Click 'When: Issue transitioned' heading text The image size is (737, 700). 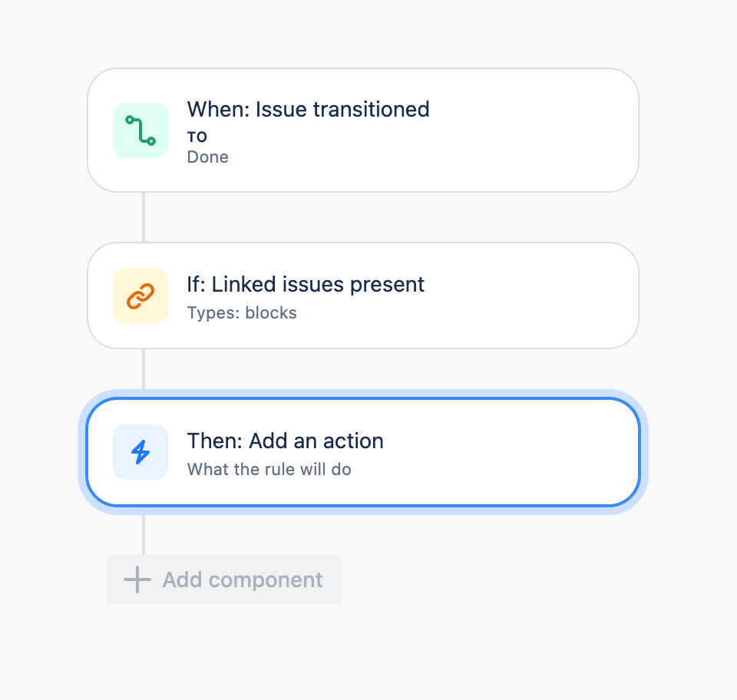[x=308, y=110]
